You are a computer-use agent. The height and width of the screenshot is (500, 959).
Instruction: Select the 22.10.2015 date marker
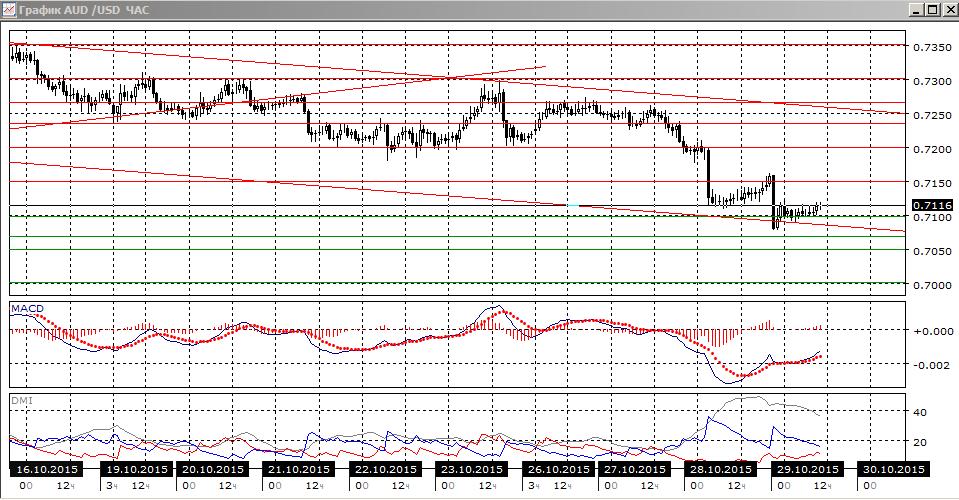[x=385, y=469]
